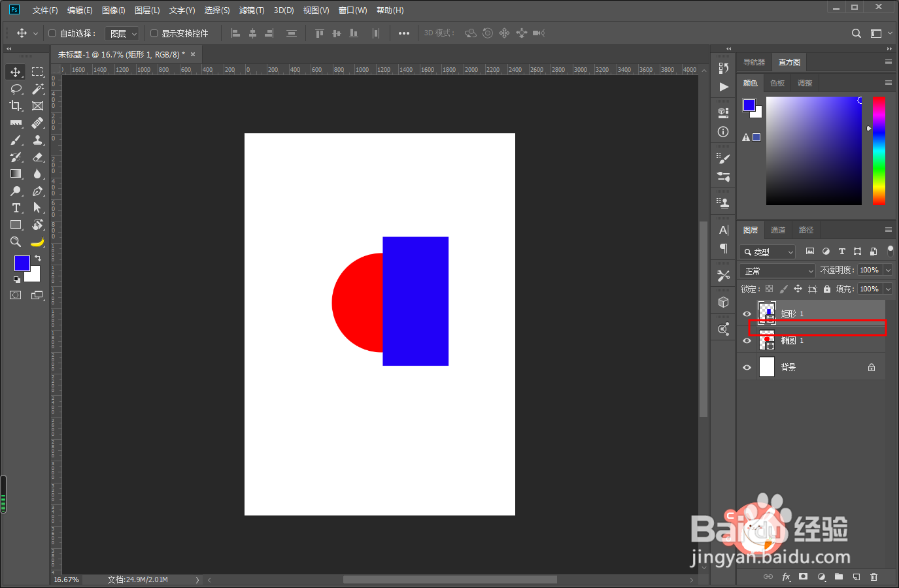899x588 pixels.
Task: Select the Magic Wand tool
Action: (x=37, y=89)
